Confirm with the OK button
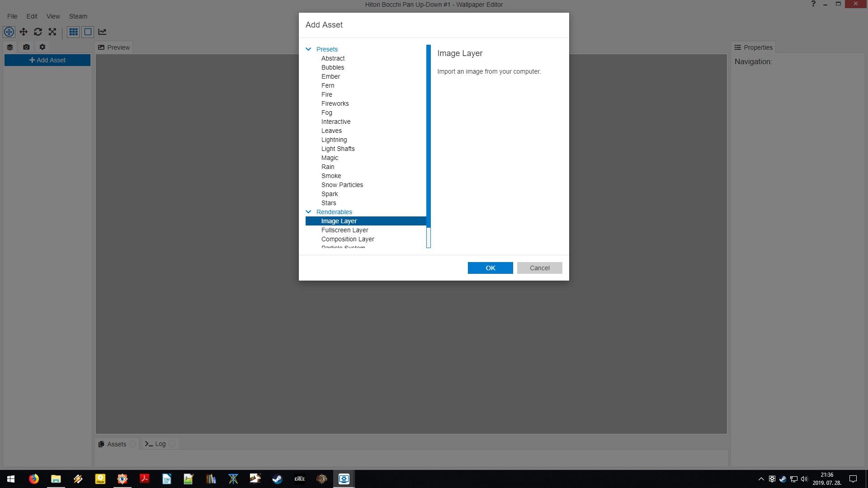Screen dimensions: 868x488 pos(490,268)
